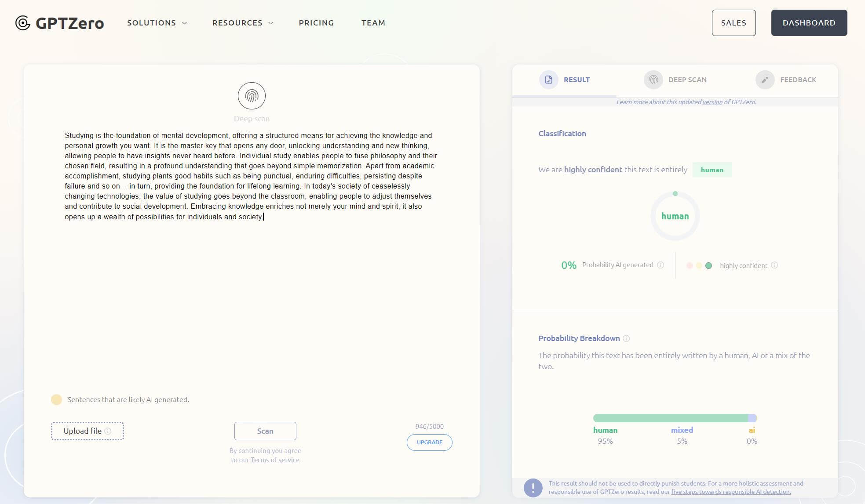Image resolution: width=865 pixels, height=504 pixels.
Task: Open the Team page
Action: (373, 23)
